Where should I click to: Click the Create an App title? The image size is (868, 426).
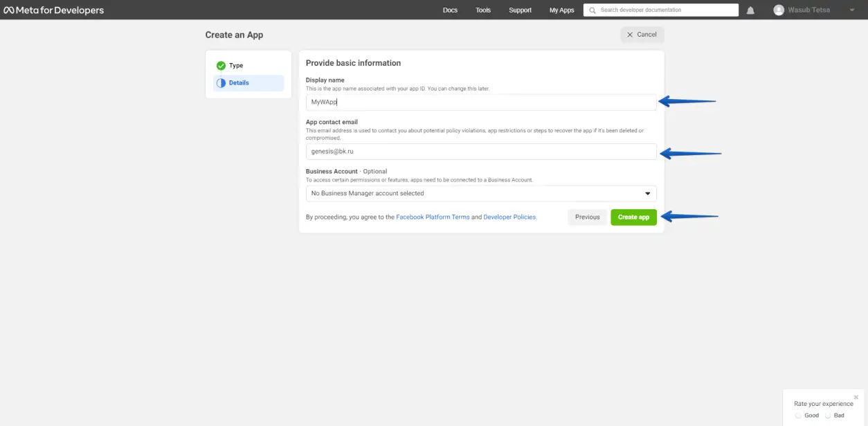tap(234, 35)
